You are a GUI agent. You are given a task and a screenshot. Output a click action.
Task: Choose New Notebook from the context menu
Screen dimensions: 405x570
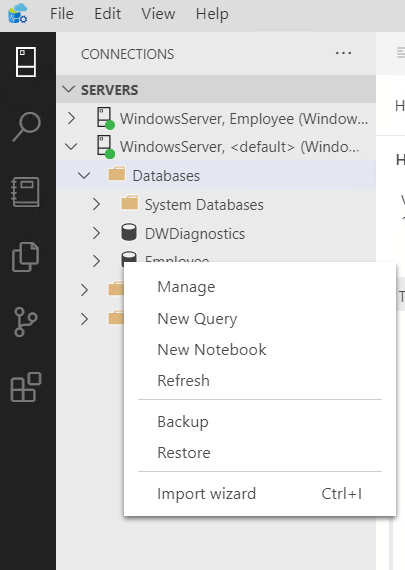click(x=260, y=350)
